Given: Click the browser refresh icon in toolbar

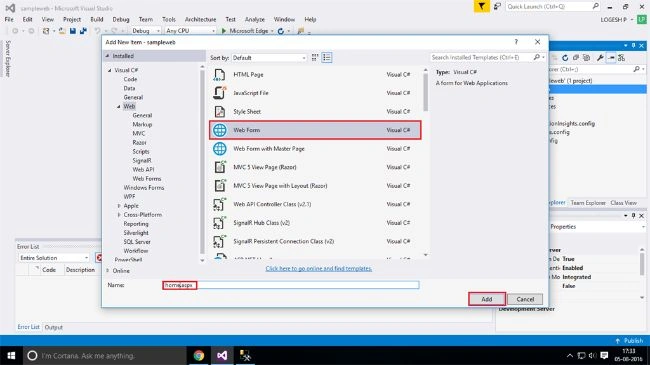Looking at the screenshot, I should tap(281, 31).
